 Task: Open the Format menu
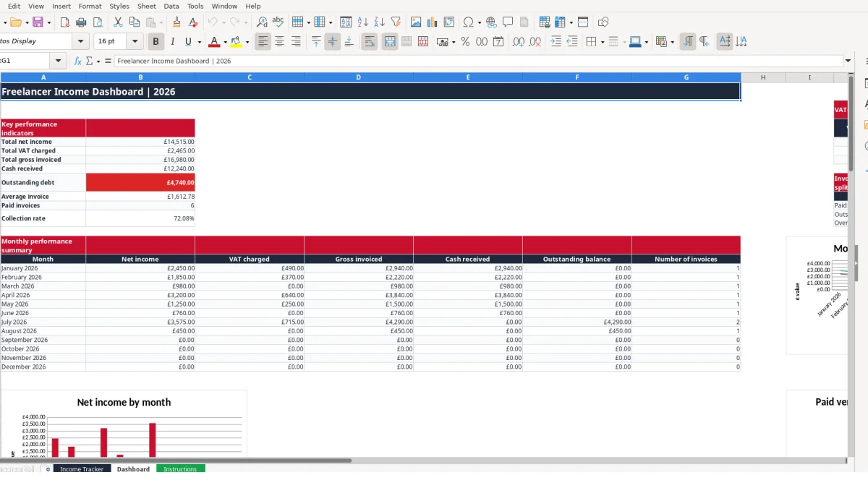pos(90,6)
